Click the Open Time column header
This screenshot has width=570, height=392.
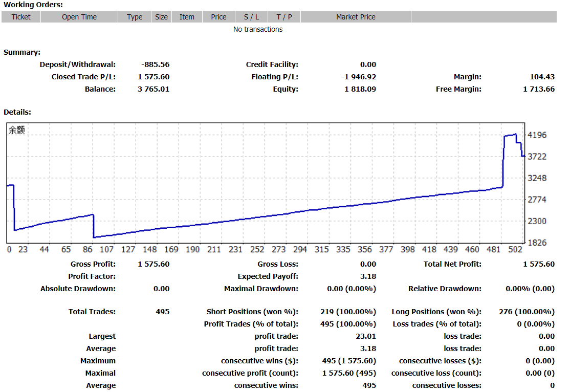pyautogui.click(x=79, y=17)
